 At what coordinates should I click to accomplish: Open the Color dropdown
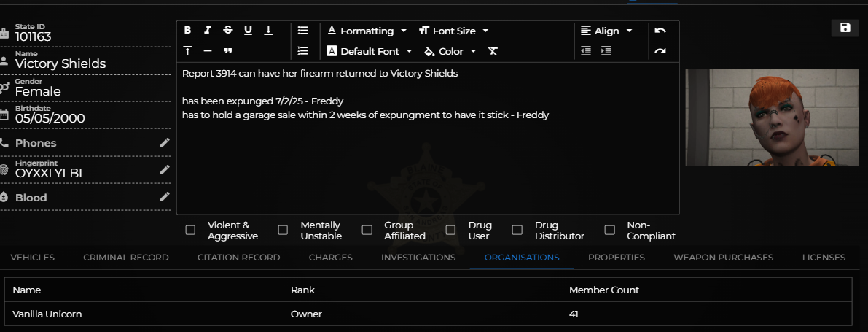450,51
